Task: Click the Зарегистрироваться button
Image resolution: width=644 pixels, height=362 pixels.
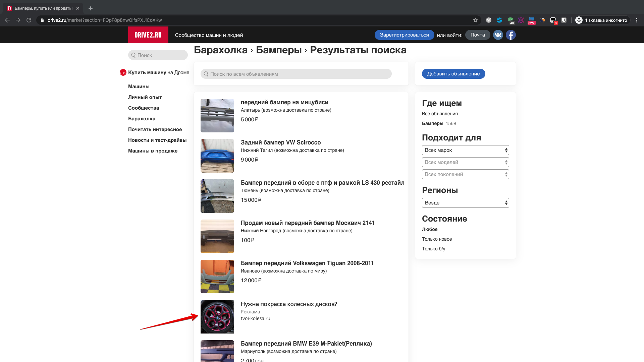Action: coord(404,35)
